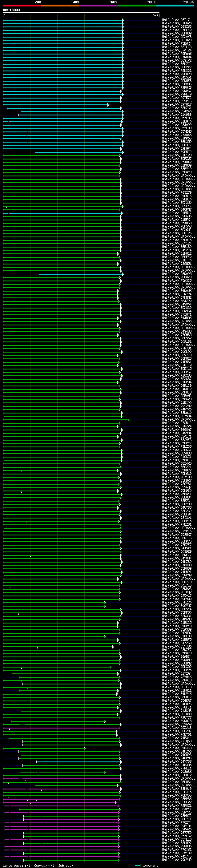Select label UniRef100_C0L7E1
The image size is (197, 868).
tap(177, 819)
